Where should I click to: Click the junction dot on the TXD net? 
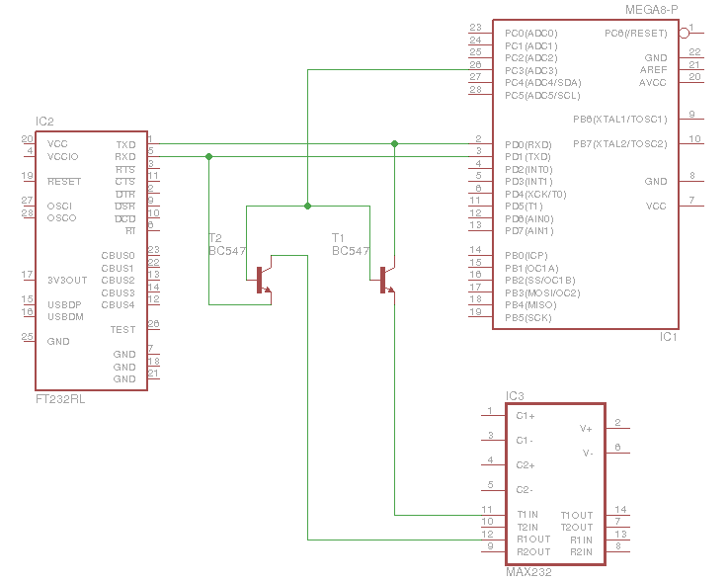coord(394,144)
